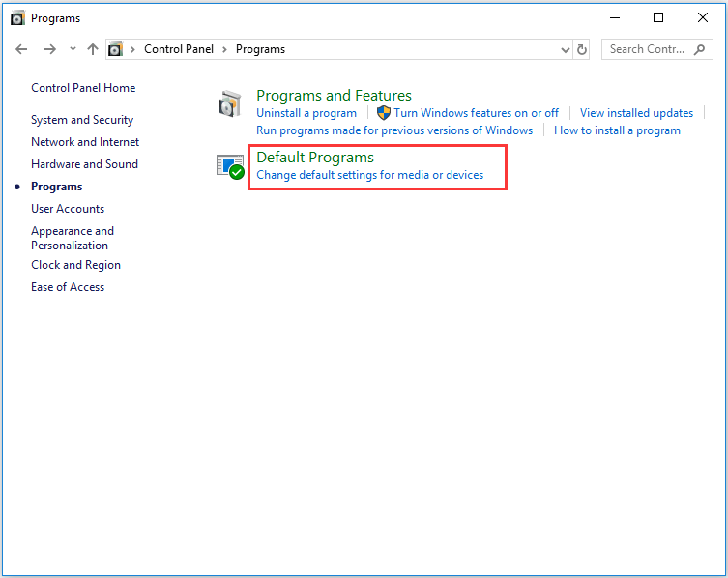
Task: Click Turn Windows features on or off
Action: 476,113
